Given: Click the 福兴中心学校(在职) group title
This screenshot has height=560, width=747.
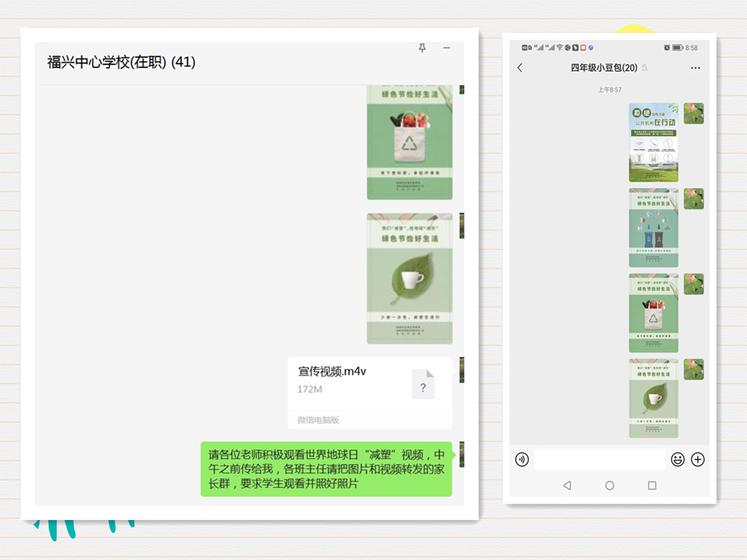Looking at the screenshot, I should [x=121, y=63].
